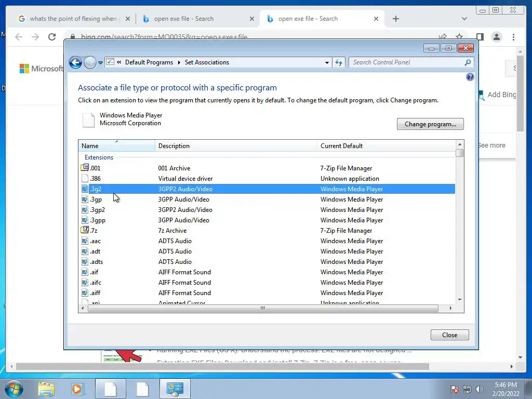This screenshot has height=399, width=532.
Task: Click the .aiff media file icon
Action: pos(85,293)
